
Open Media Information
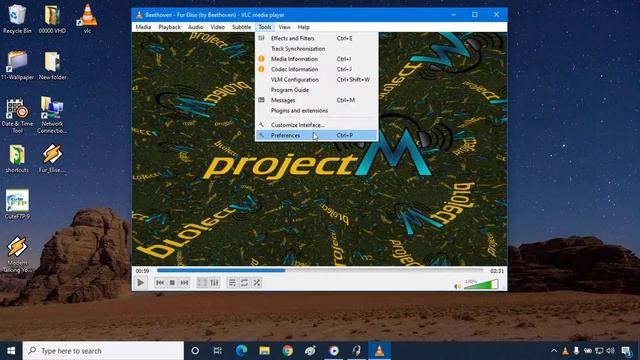(316, 59)
